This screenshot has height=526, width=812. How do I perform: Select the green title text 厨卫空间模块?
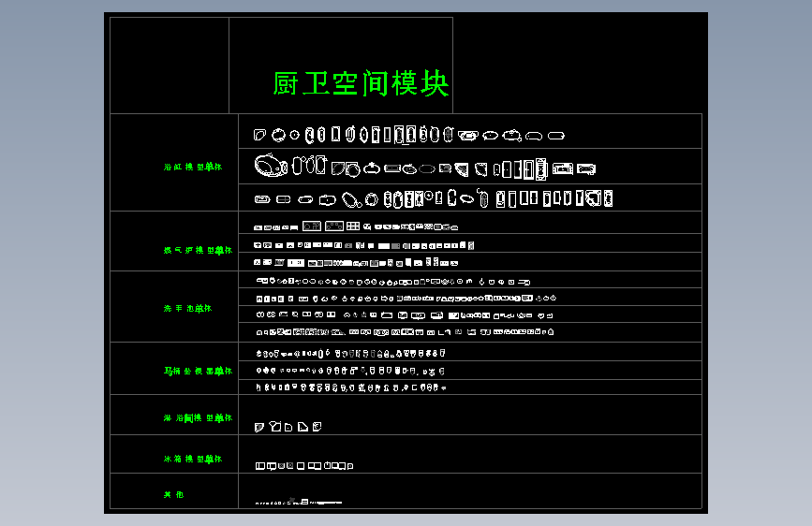(x=361, y=84)
